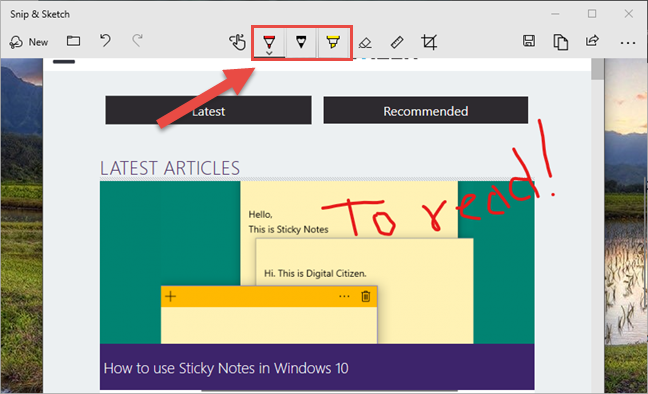
Task: Redo the undone action
Action: click(137, 41)
